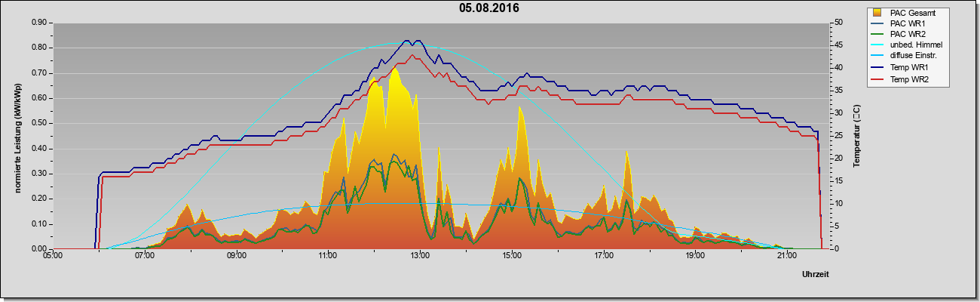Click the 13:00 time axis label
980x302 pixels.
pyautogui.click(x=420, y=256)
